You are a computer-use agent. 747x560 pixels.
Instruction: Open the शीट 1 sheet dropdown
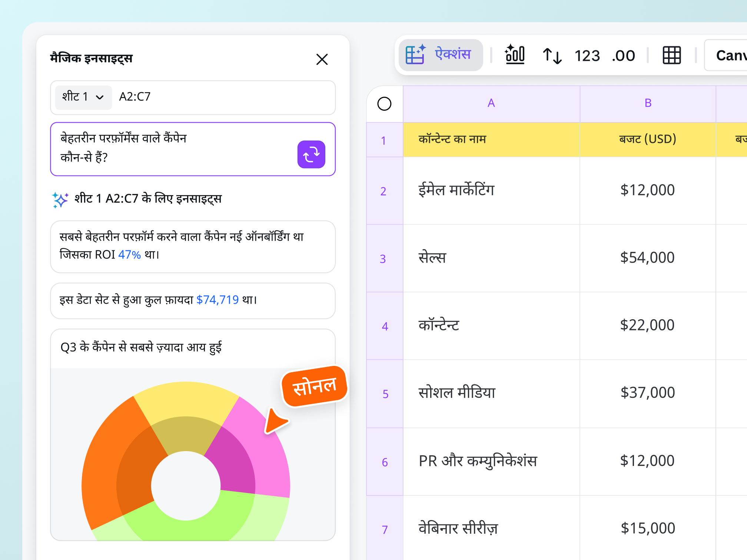tap(83, 97)
